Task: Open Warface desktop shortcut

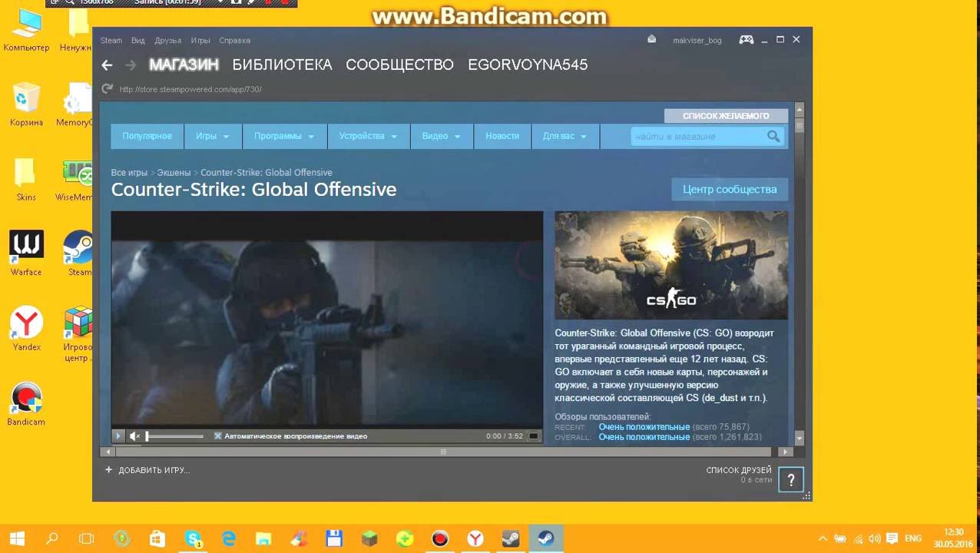Action: coord(26,253)
